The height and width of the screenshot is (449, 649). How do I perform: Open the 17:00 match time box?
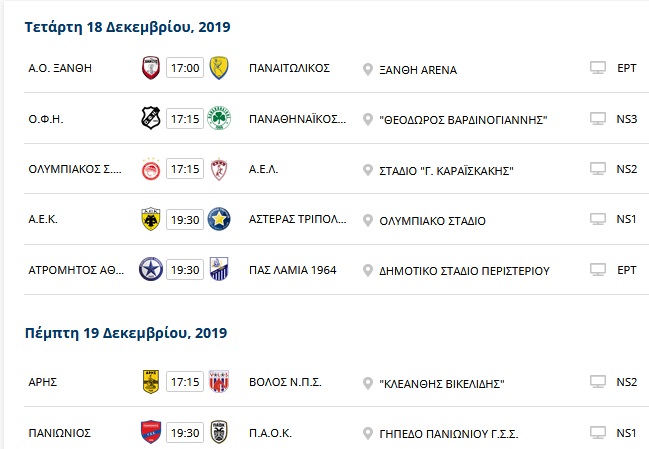click(185, 68)
